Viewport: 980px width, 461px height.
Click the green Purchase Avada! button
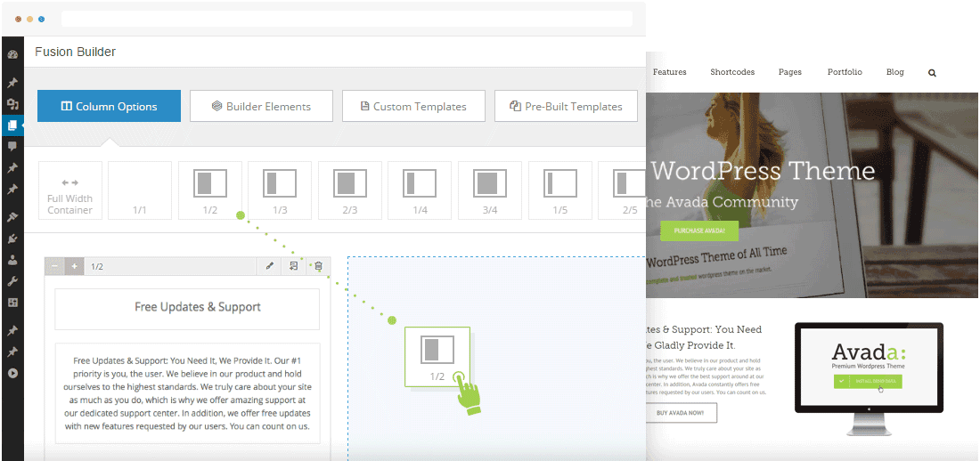pos(699,230)
